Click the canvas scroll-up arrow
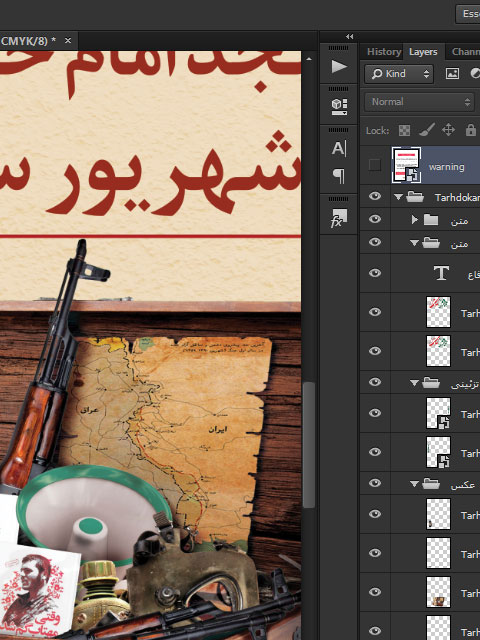This screenshot has width=480, height=640. [309, 59]
